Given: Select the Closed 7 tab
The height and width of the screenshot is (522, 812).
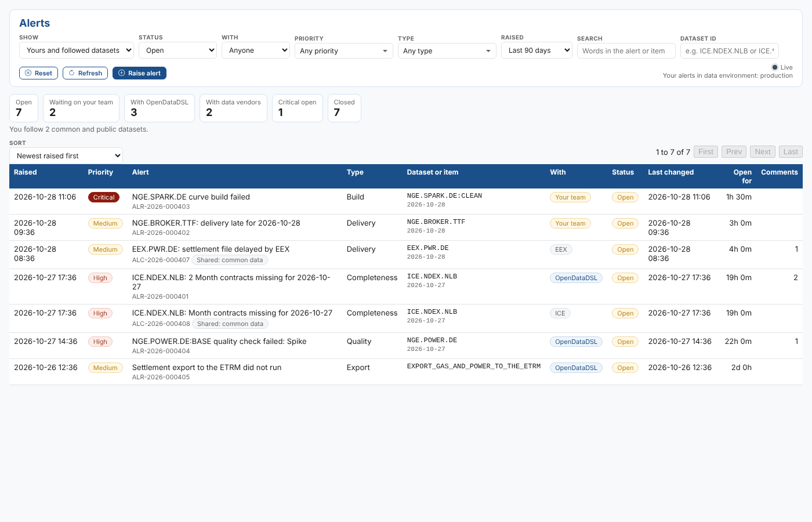Looking at the screenshot, I should click(345, 108).
